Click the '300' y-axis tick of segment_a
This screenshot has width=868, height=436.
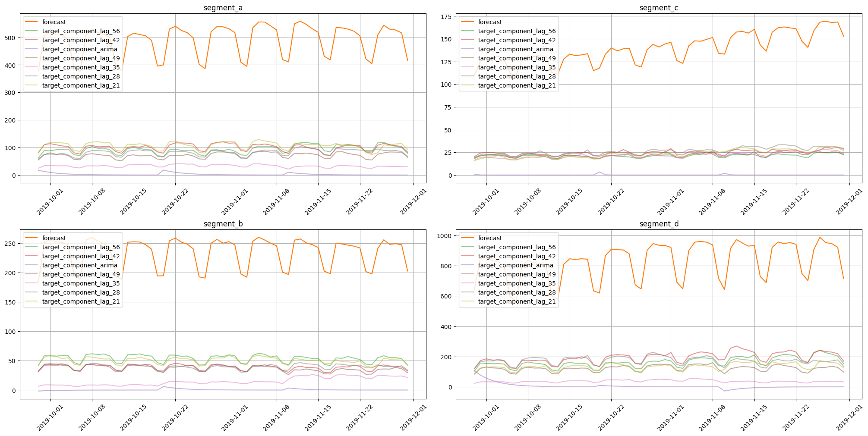(x=10, y=93)
